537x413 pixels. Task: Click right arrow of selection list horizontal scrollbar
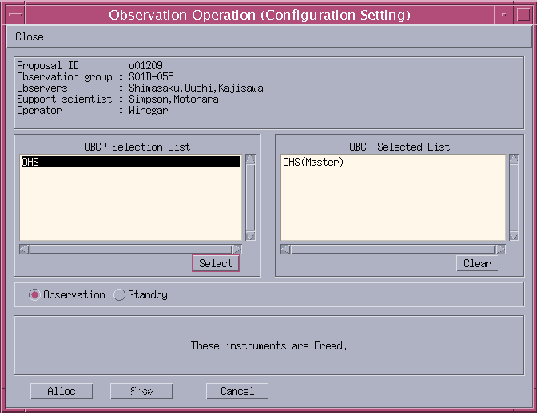237,249
